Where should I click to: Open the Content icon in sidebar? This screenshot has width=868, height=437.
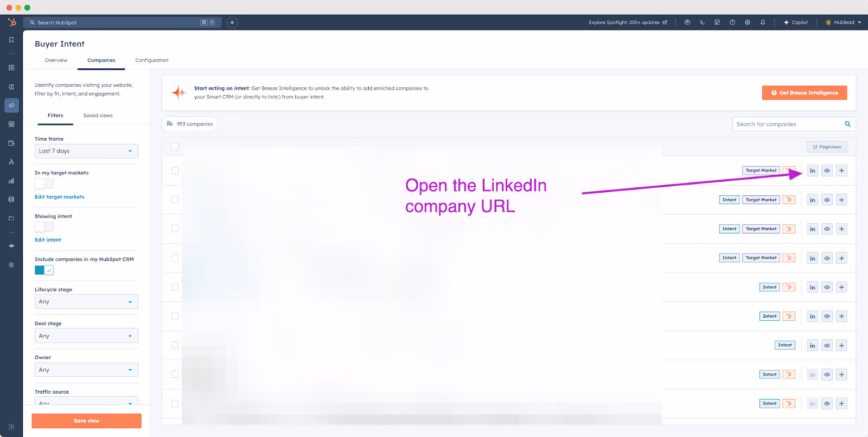tap(11, 124)
